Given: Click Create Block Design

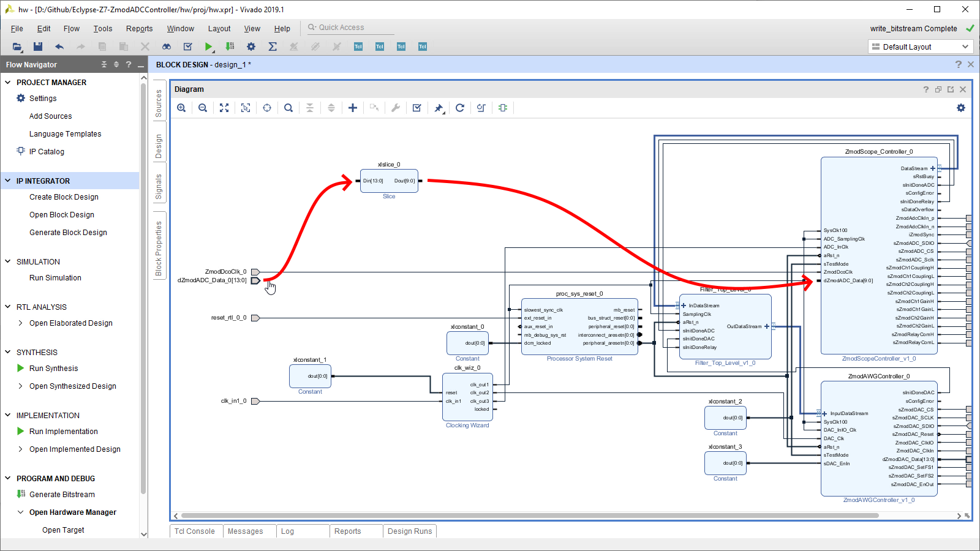Looking at the screenshot, I should (64, 197).
